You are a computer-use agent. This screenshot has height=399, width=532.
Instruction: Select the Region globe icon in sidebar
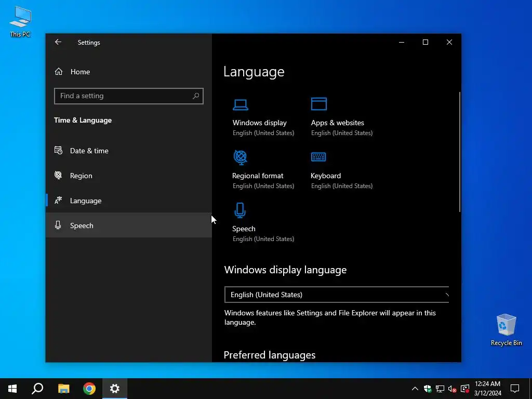pos(58,176)
